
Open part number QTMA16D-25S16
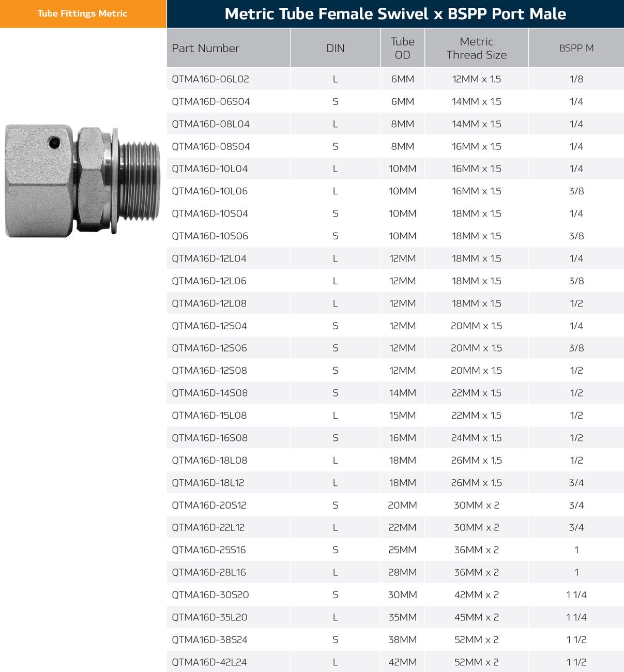coord(209,550)
